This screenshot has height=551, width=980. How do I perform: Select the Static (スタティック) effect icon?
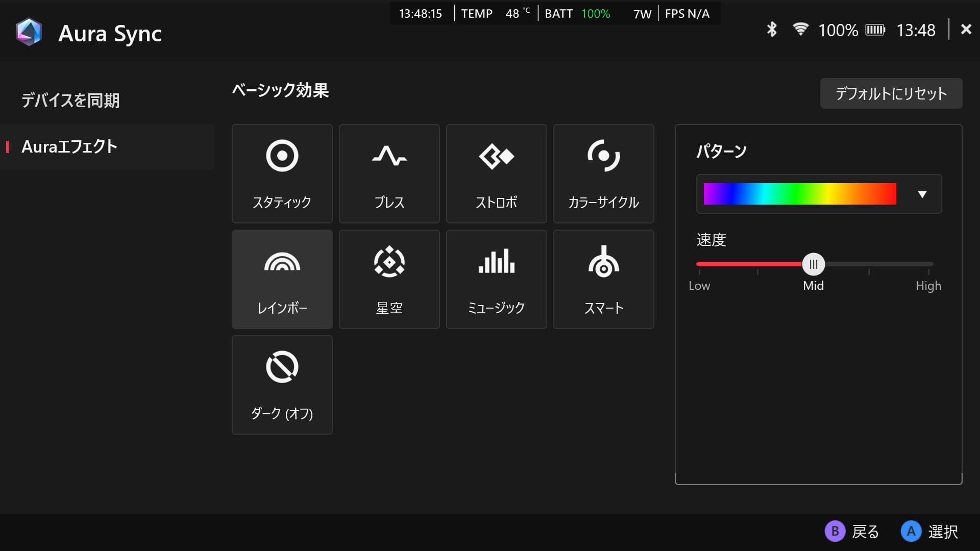(282, 156)
